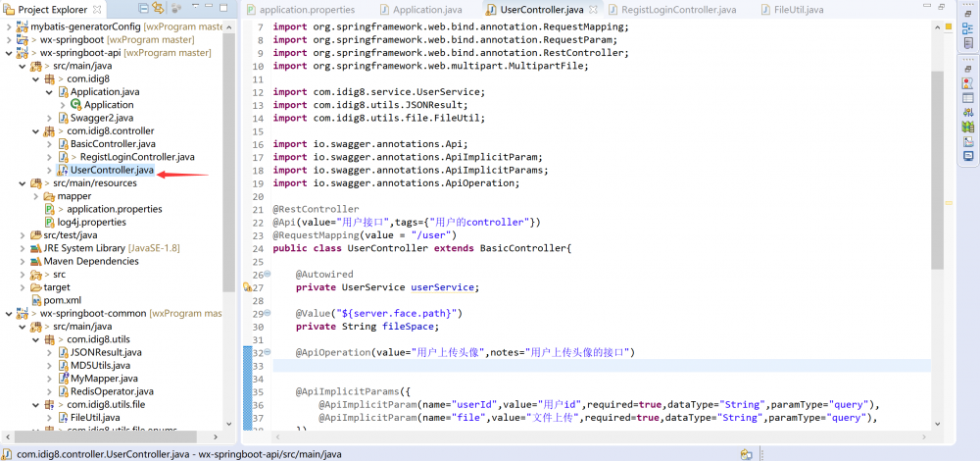Image resolution: width=980 pixels, height=461 pixels.
Task: Click the editor scrollbar up arrow
Action: (937, 26)
